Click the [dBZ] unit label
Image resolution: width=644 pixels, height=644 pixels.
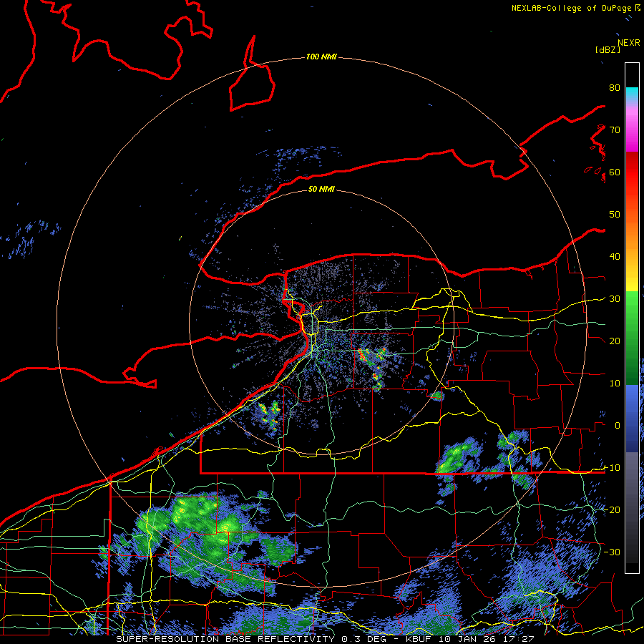pos(608,49)
